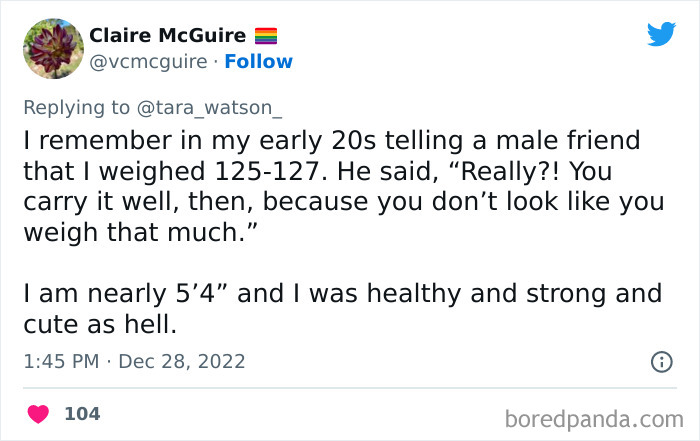This screenshot has width=700, height=441.
Task: Click the rainbow flag emoji beside the name
Action: pos(266,36)
